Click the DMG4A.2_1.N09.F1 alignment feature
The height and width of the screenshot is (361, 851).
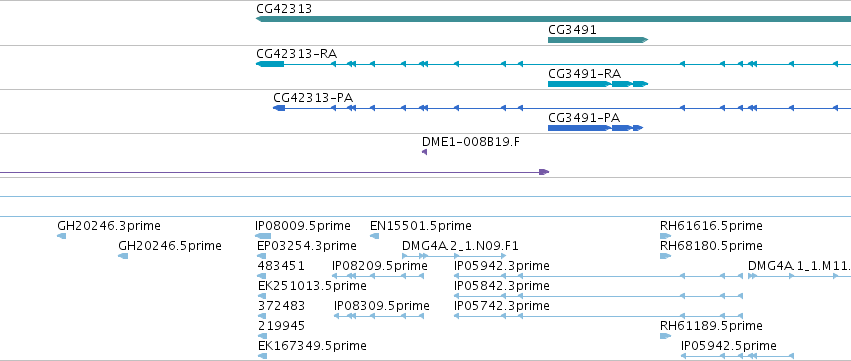454,256
